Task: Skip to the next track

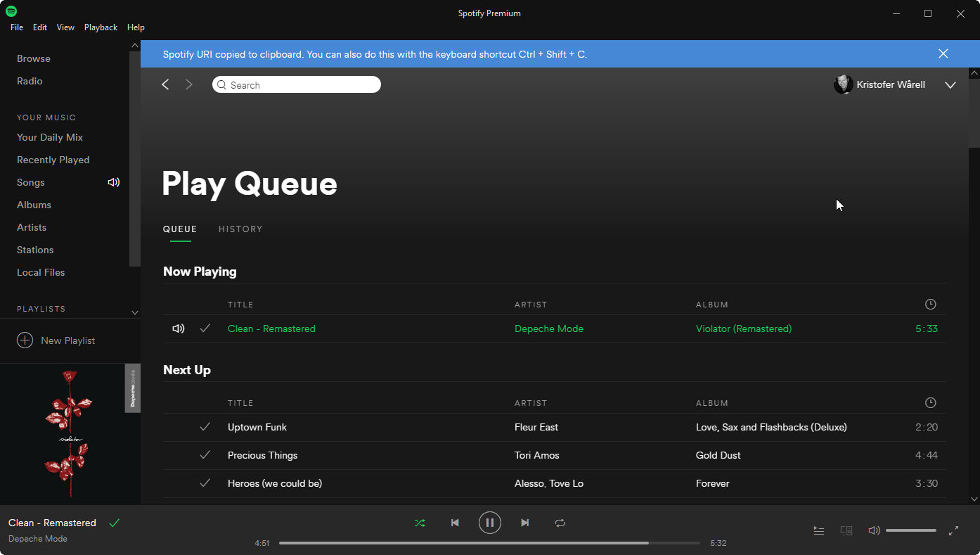Action: 524,523
